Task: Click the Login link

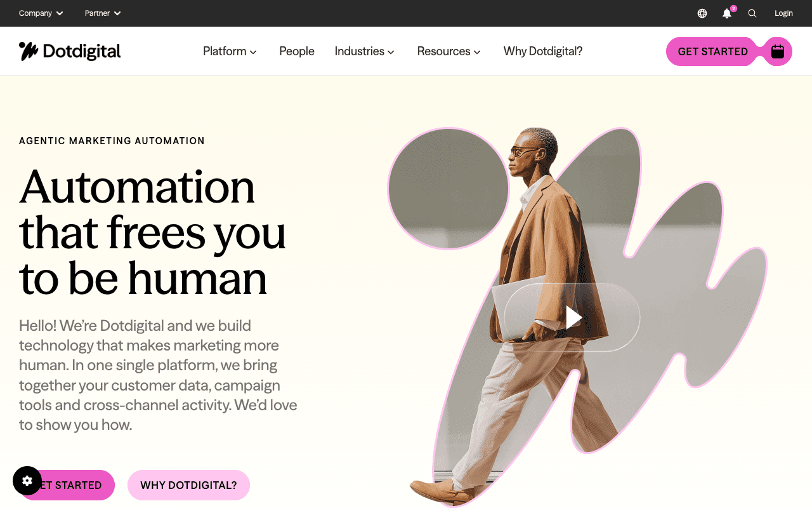Action: point(783,13)
